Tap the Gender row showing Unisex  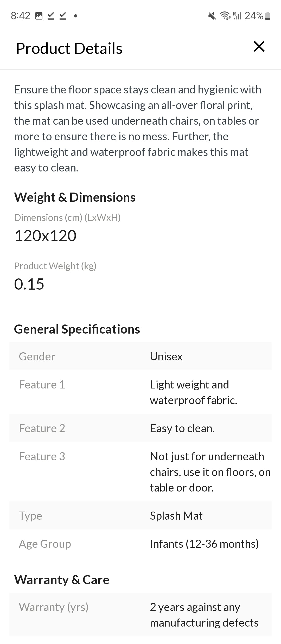pyautogui.click(x=140, y=356)
